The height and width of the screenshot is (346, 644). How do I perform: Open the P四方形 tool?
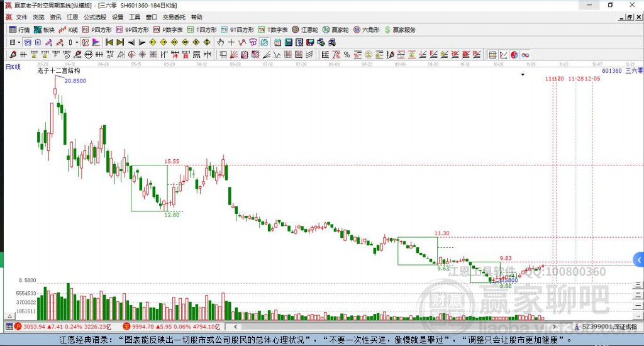(97, 30)
